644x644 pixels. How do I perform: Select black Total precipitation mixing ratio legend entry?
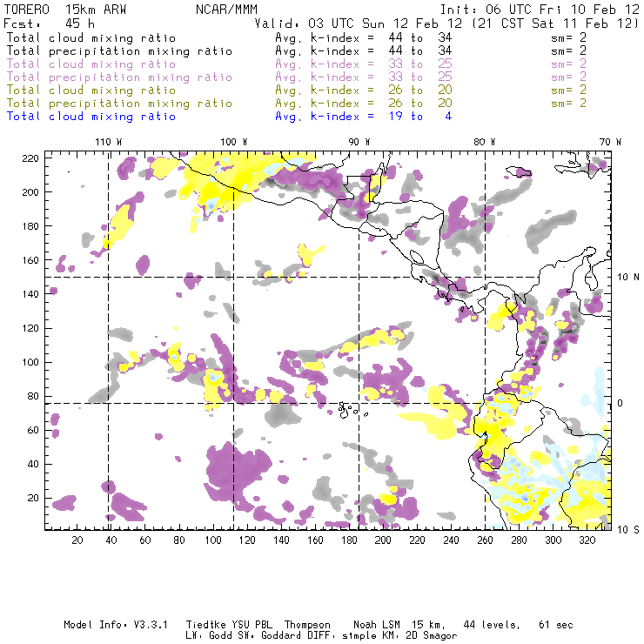point(119,51)
